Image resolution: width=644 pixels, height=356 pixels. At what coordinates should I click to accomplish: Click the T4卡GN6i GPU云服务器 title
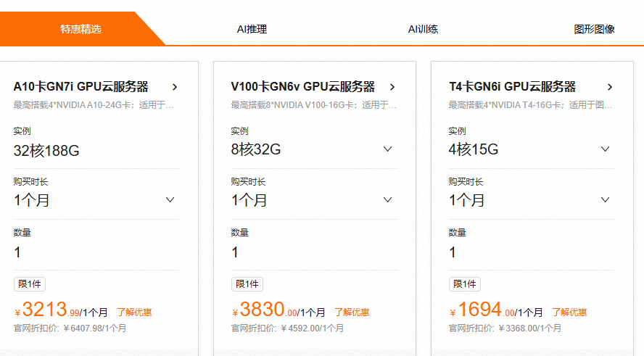pos(512,86)
